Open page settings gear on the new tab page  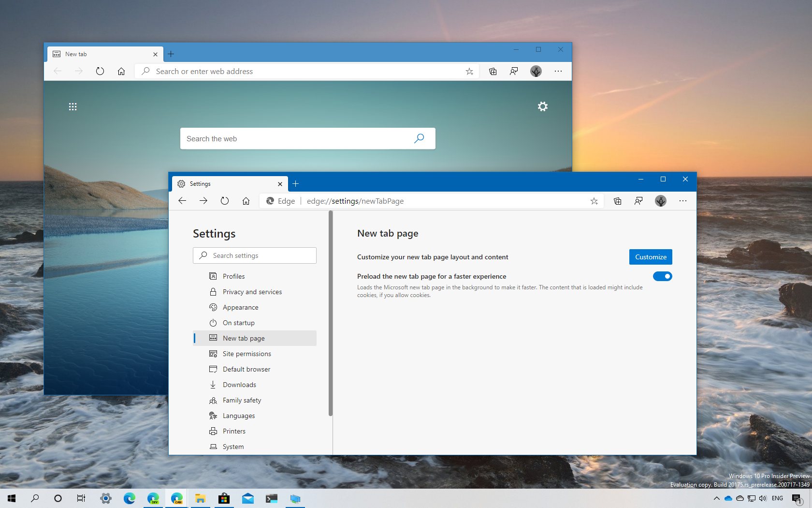click(x=543, y=106)
